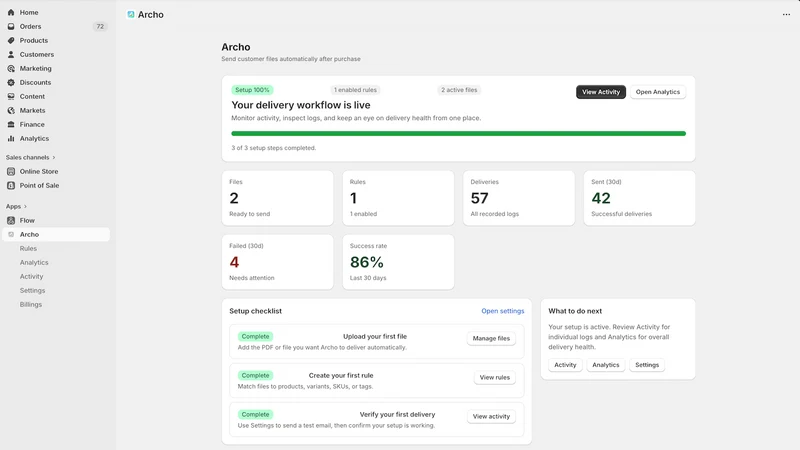800x450 pixels.
Task: Click the Orders count badge 72
Action: [100, 27]
